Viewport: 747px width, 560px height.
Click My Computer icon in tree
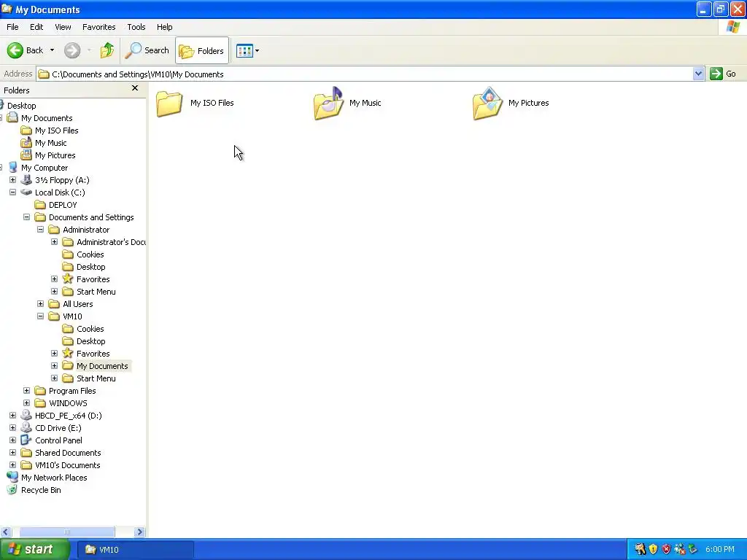(13, 168)
